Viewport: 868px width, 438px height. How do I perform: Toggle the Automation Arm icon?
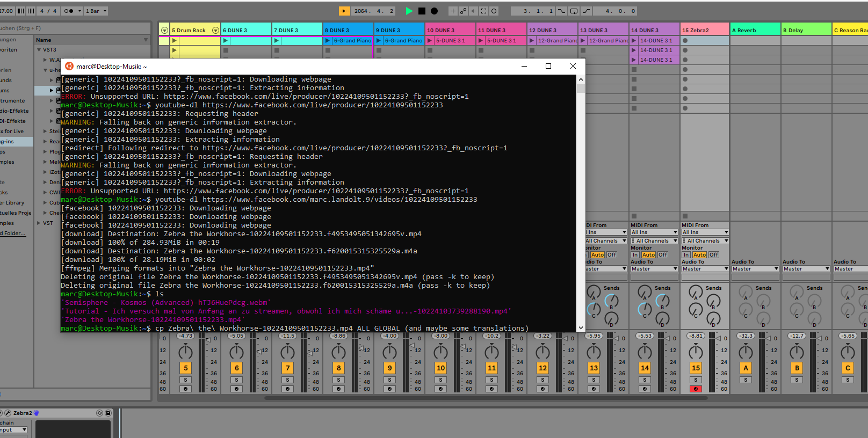coord(463,11)
